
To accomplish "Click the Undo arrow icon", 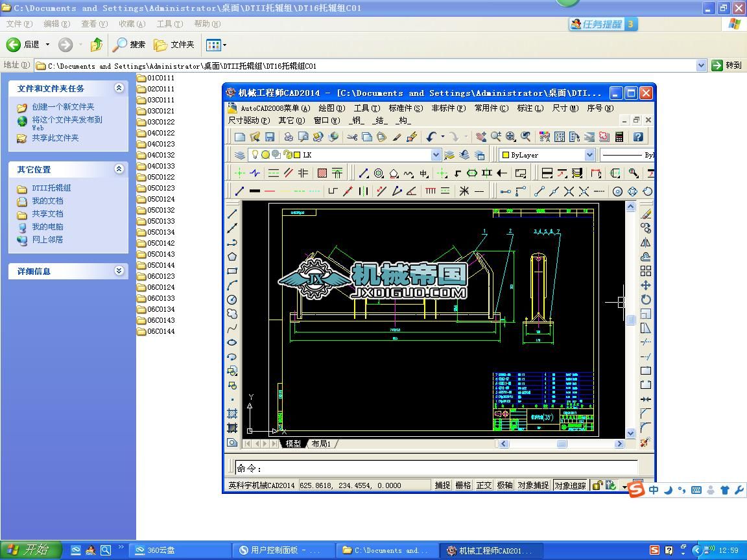I will coord(431,137).
